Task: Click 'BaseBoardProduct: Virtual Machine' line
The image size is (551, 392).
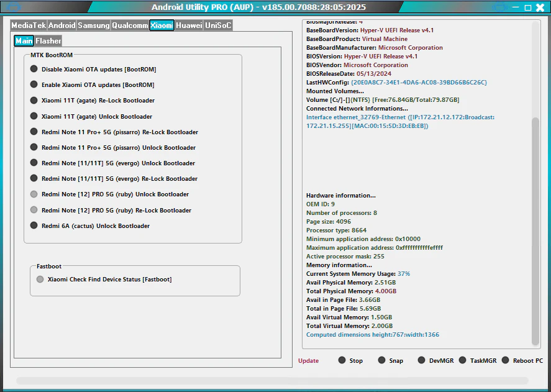Action: [357, 39]
